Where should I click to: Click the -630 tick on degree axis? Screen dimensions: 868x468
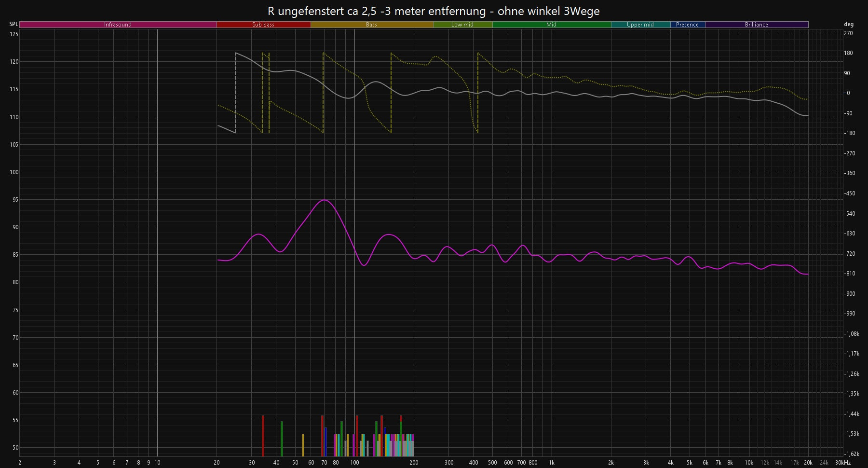[849, 234]
